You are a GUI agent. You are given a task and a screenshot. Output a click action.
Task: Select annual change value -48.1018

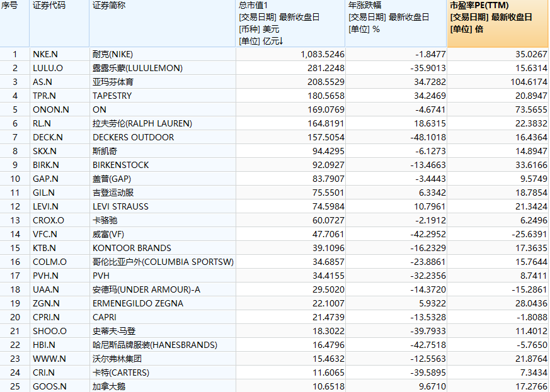(x=428, y=137)
